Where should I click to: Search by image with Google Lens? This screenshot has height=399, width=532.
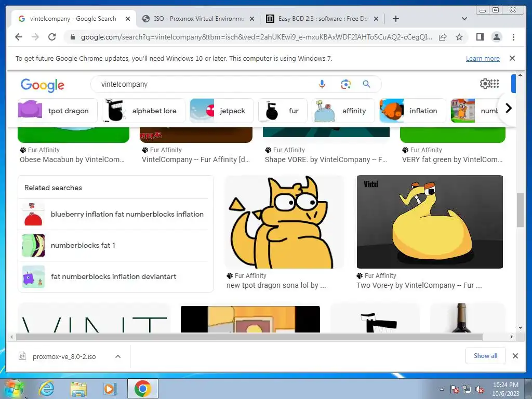point(345,84)
